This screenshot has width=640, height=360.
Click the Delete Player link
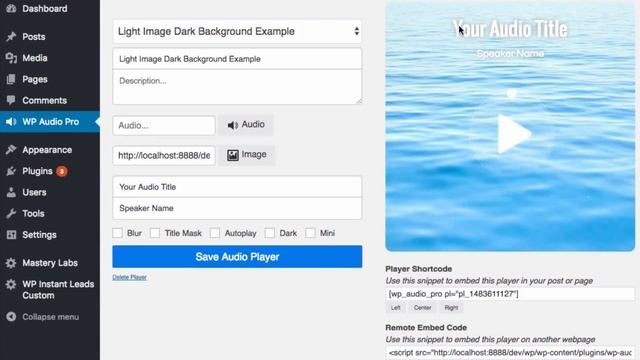pos(129,277)
